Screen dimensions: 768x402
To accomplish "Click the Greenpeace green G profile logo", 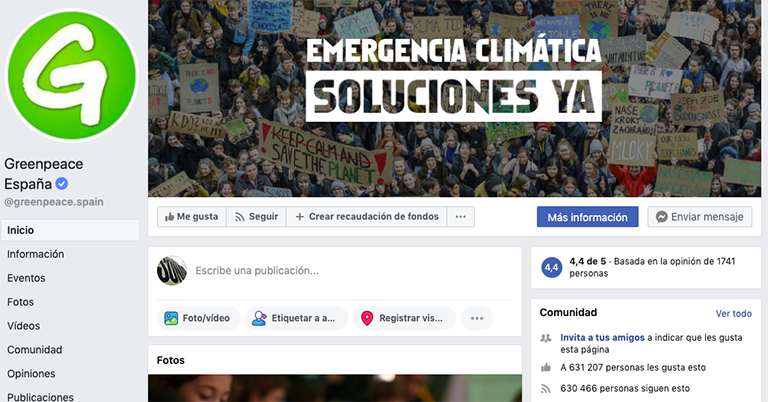I will point(72,75).
